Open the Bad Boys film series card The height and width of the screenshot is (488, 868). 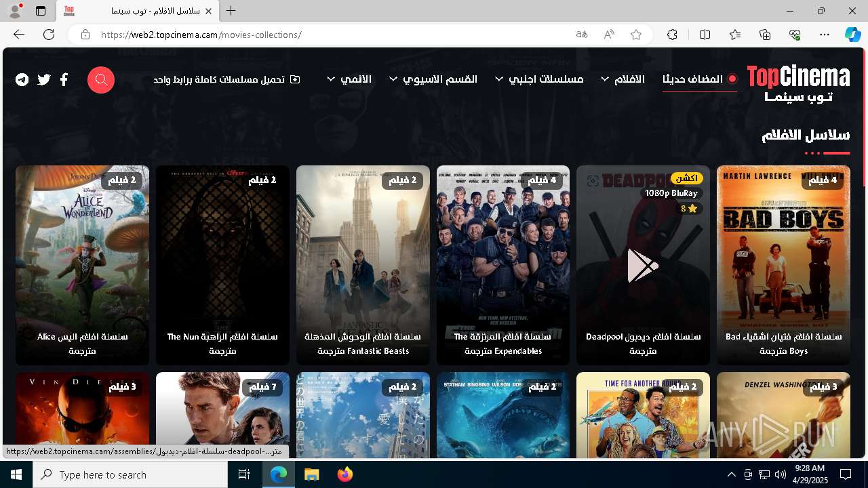coord(783,265)
